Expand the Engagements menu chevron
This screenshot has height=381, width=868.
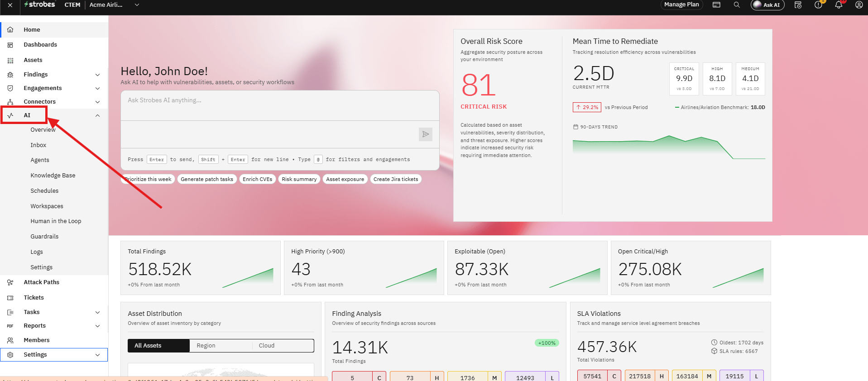tap(97, 88)
